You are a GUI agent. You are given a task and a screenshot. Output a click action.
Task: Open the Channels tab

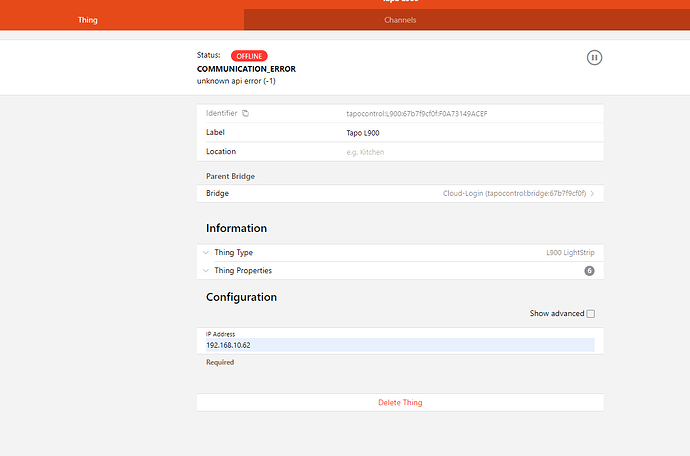[x=467, y=20]
